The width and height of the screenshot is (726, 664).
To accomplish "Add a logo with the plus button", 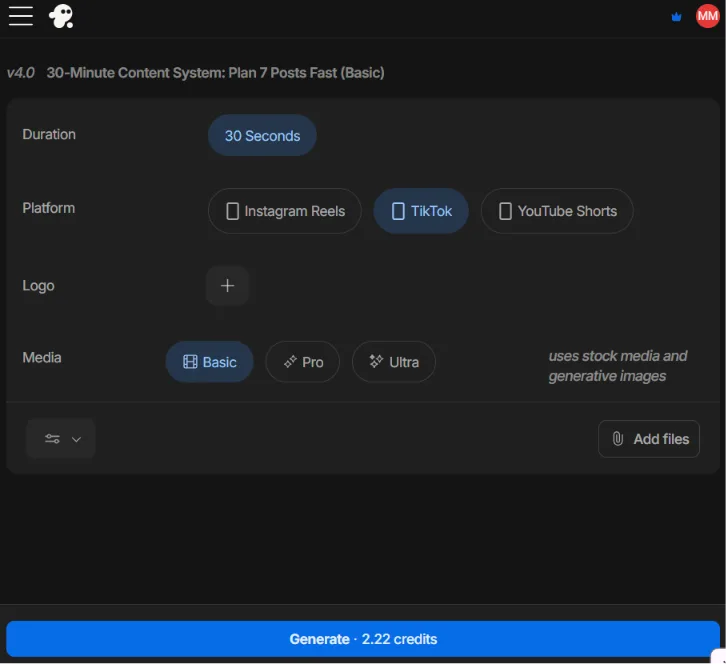I will point(227,286).
